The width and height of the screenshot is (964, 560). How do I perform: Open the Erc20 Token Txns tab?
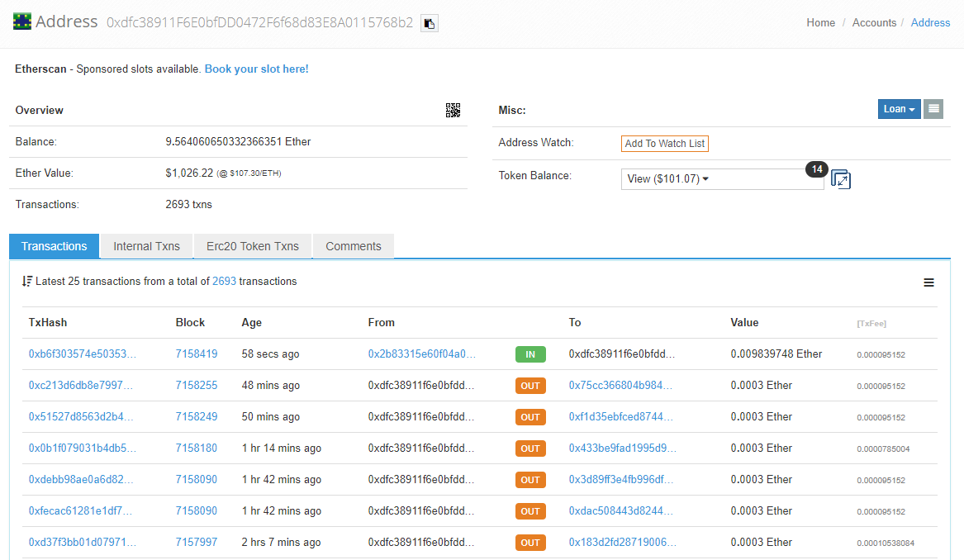(253, 246)
